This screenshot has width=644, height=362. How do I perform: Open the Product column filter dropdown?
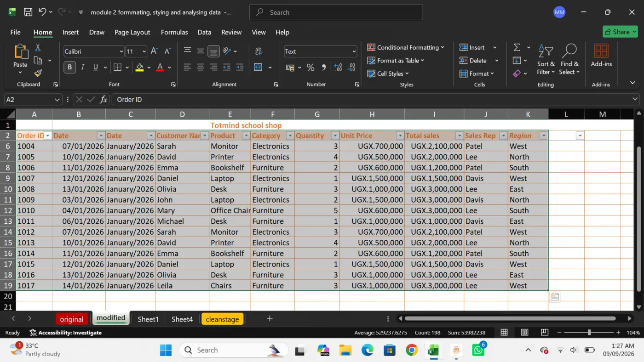click(x=246, y=136)
